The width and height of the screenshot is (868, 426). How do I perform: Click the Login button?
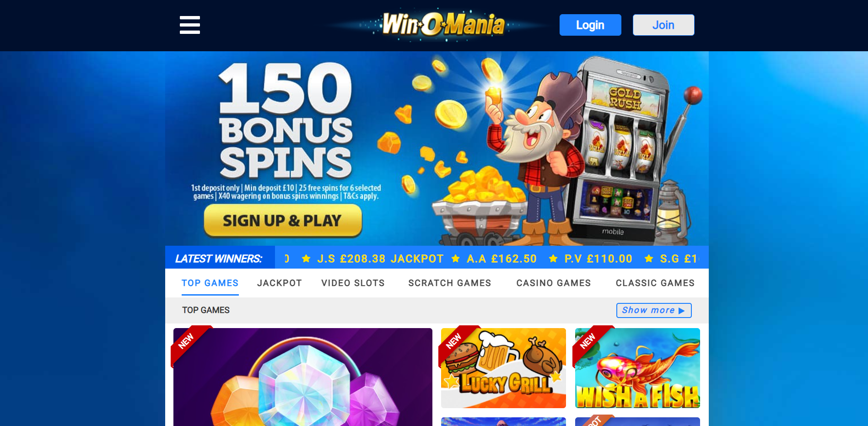coord(590,25)
